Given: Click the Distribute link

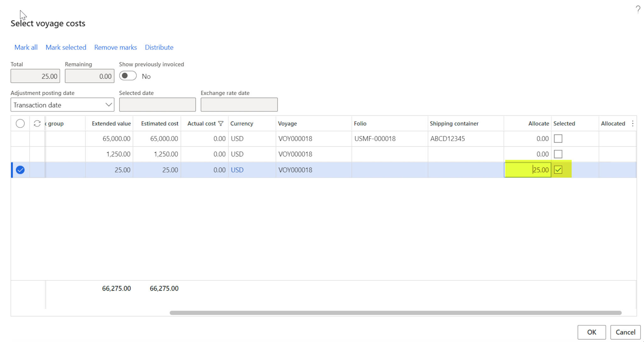Looking at the screenshot, I should [x=159, y=47].
